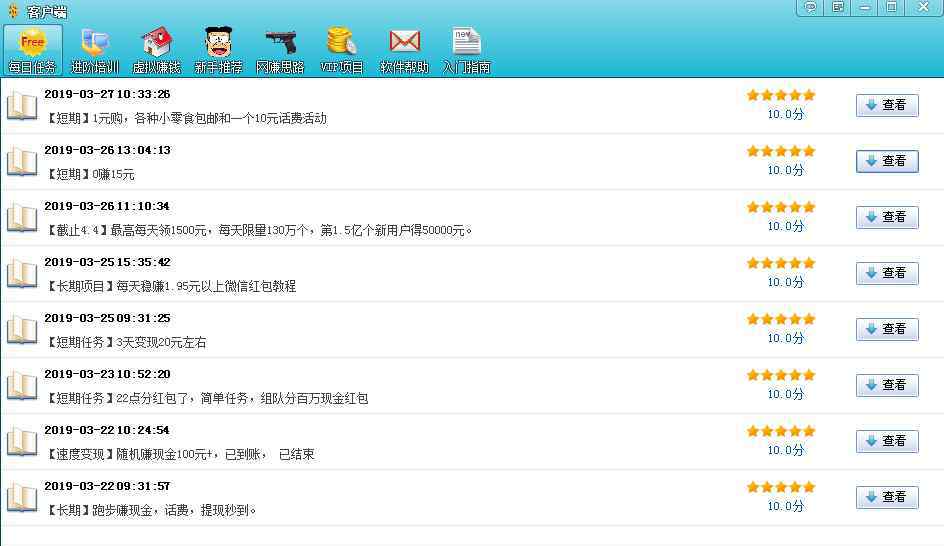
Task: Click book icon for 2019-03-22 09:31:57 entry
Action: [x=22, y=498]
